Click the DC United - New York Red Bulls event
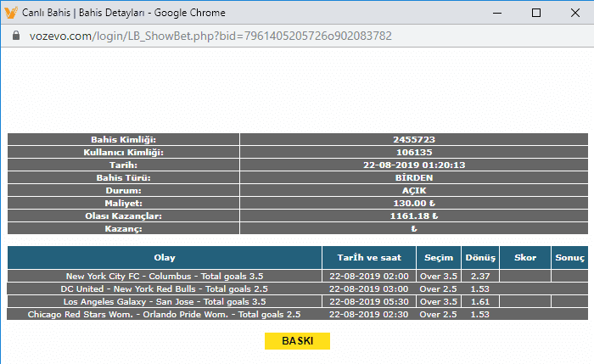594x364 pixels. (165, 289)
